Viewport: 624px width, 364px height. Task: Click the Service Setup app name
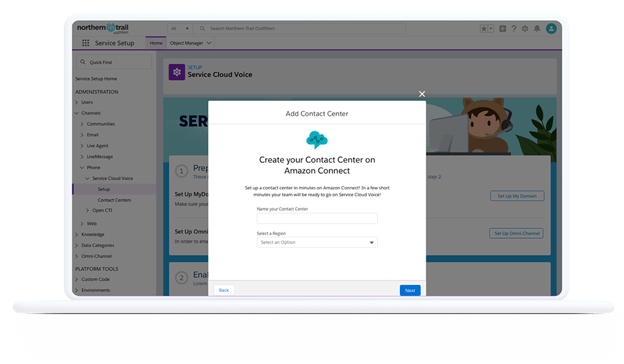115,43
